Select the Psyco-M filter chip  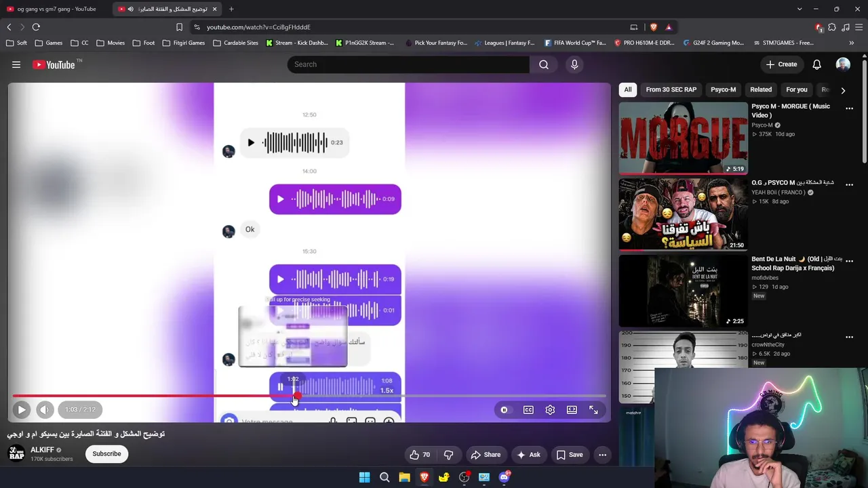[x=723, y=89]
